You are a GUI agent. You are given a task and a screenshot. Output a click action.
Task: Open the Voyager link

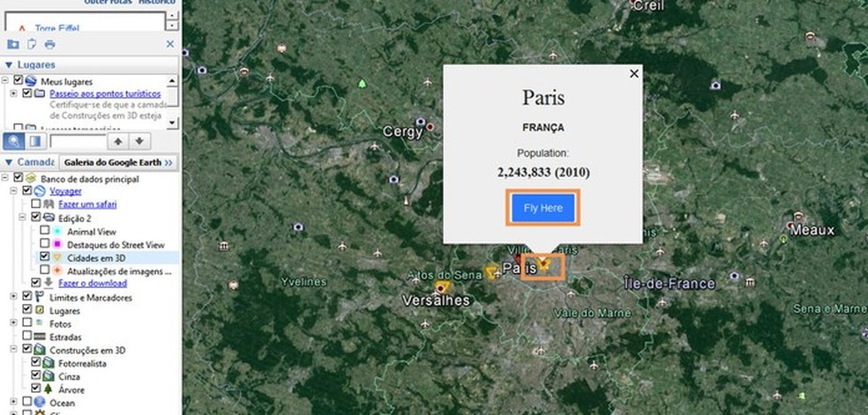coord(65,191)
